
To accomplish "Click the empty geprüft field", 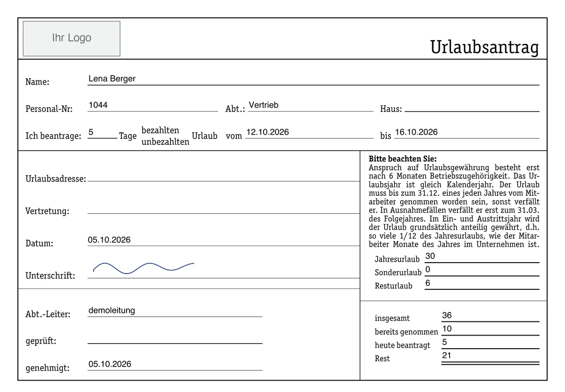I will pyautogui.click(x=175, y=338).
